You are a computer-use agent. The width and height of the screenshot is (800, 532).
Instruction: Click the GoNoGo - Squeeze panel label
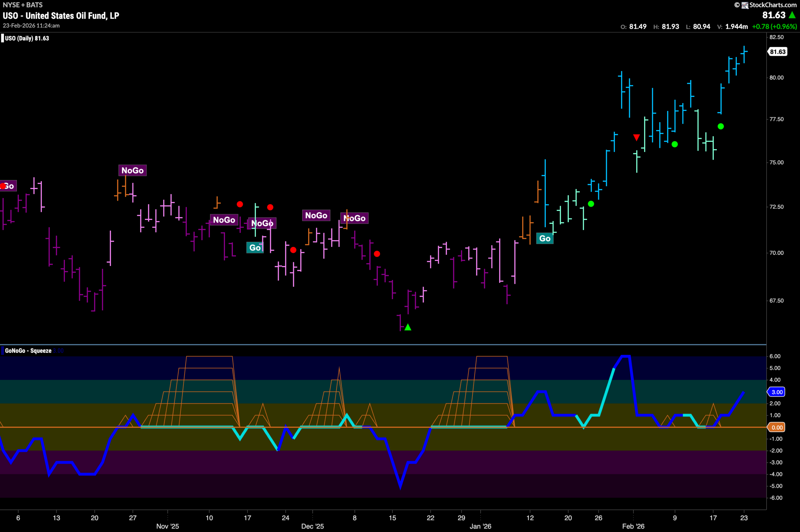tap(28, 350)
